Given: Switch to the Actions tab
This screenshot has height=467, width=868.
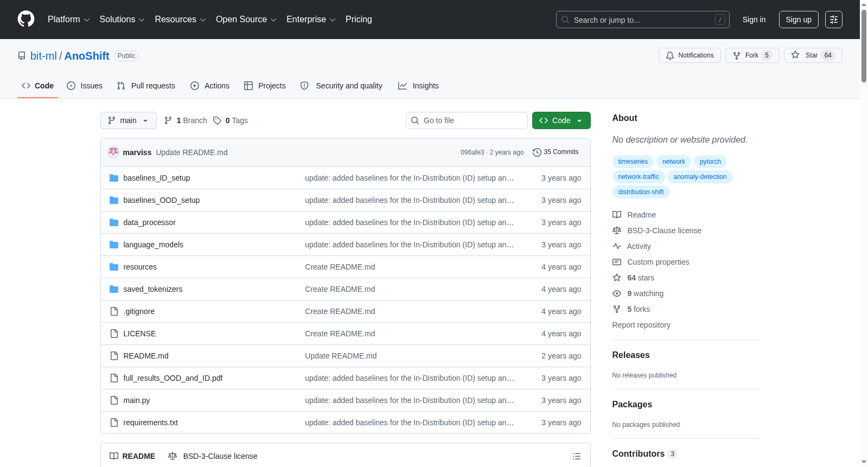Looking at the screenshot, I should [210, 86].
